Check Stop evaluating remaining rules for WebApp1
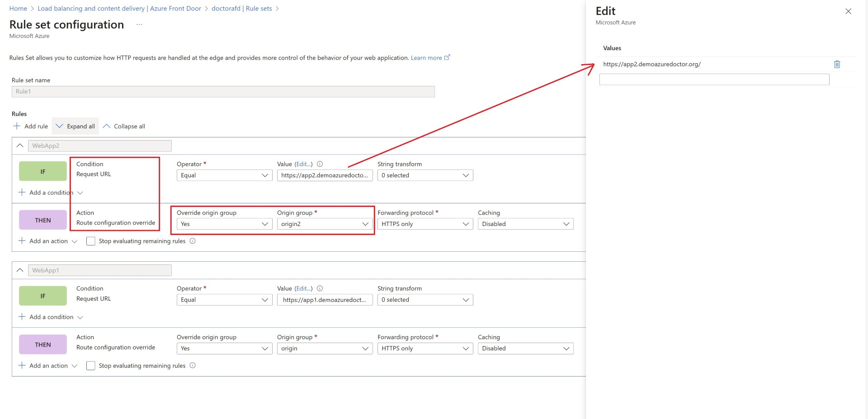 click(x=90, y=366)
